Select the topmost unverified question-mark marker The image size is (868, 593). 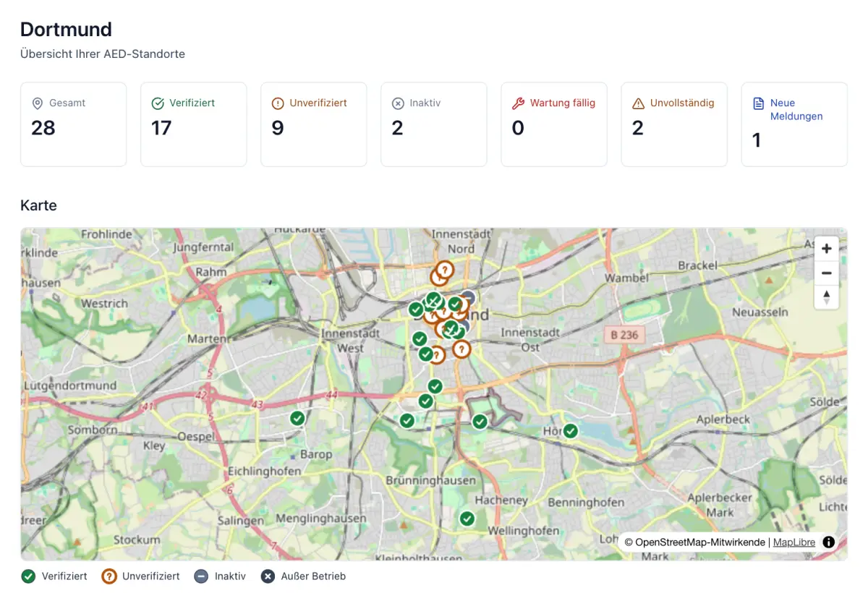(445, 270)
